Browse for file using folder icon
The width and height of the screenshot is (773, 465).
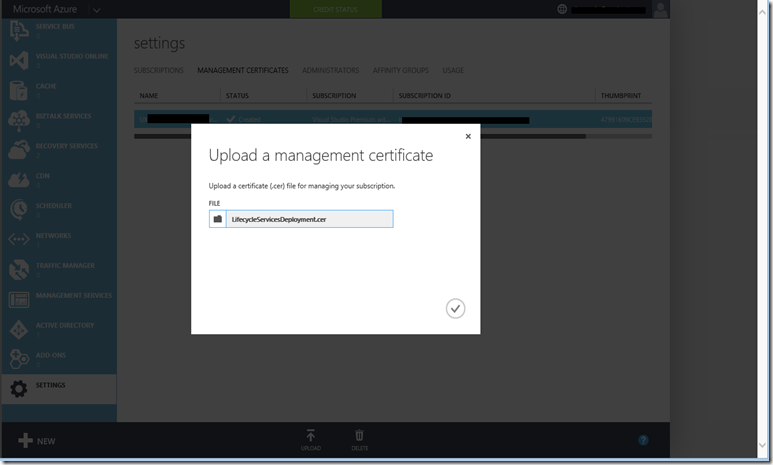click(x=217, y=219)
